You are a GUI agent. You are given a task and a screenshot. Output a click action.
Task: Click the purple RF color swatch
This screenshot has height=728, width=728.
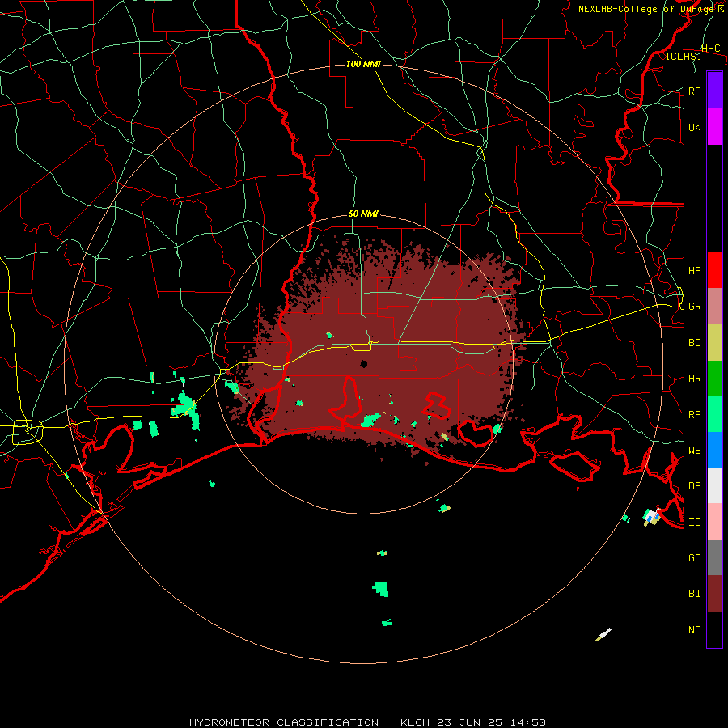pos(714,91)
